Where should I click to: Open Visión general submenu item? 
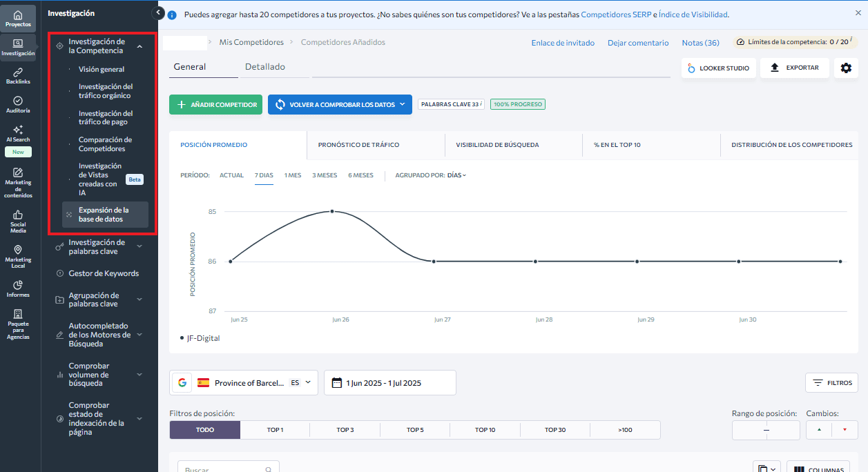[x=102, y=69]
